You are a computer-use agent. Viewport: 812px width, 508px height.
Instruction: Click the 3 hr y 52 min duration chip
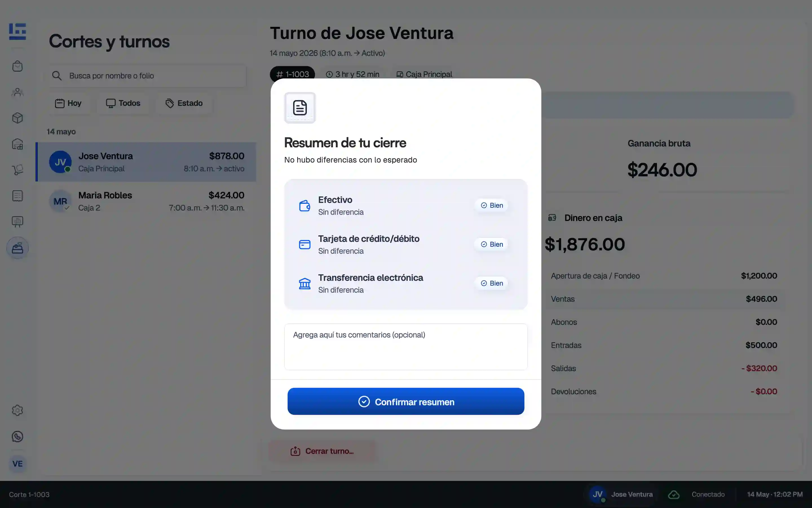pyautogui.click(x=353, y=74)
